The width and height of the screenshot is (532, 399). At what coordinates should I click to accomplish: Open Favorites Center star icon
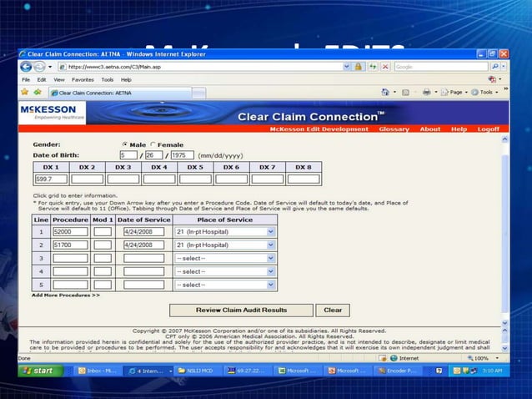click(x=25, y=92)
